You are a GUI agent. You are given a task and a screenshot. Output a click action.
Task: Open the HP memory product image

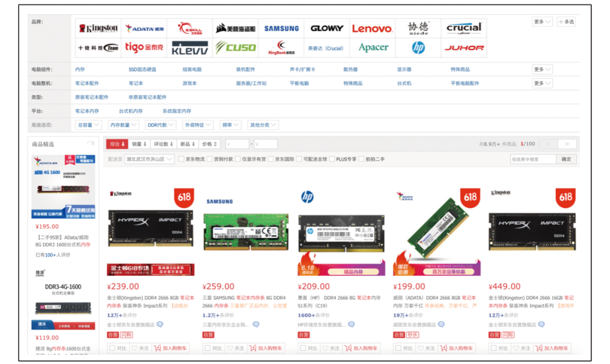click(x=341, y=232)
